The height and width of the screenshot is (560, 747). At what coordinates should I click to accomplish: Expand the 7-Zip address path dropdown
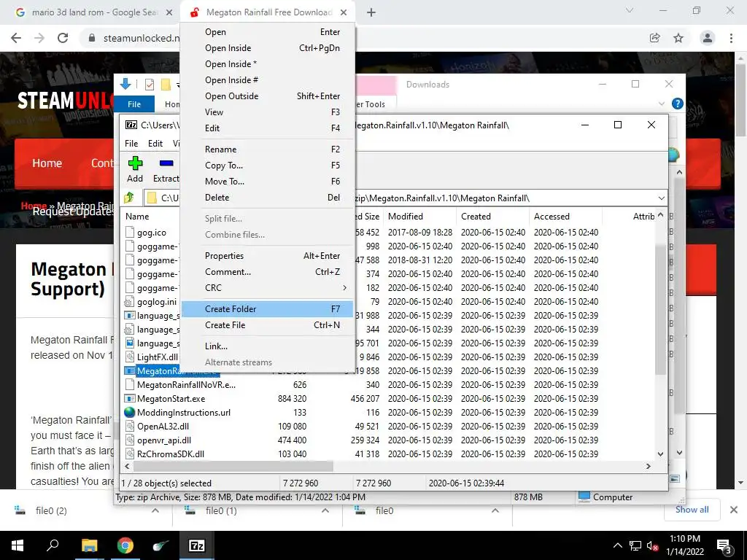coord(661,198)
